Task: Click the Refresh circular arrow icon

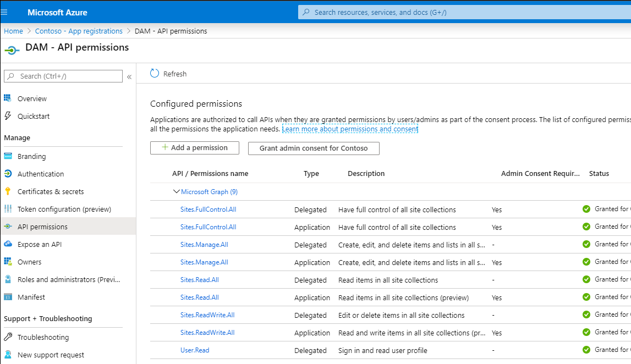Action: pyautogui.click(x=155, y=73)
